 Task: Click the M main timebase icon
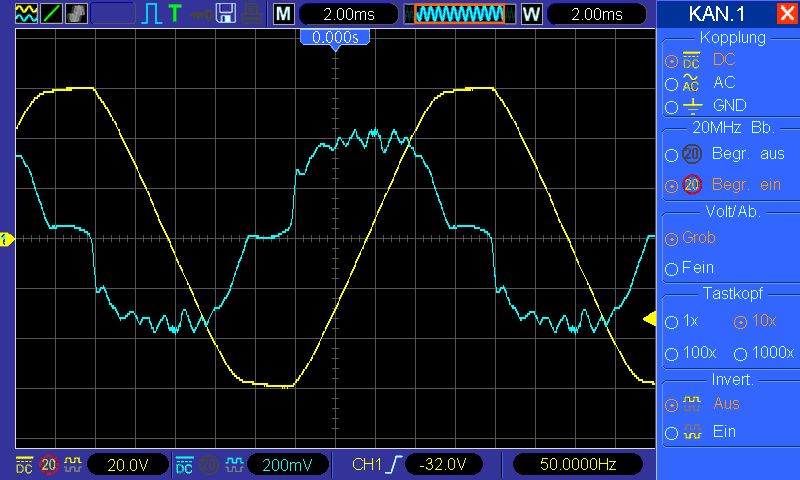coord(284,14)
